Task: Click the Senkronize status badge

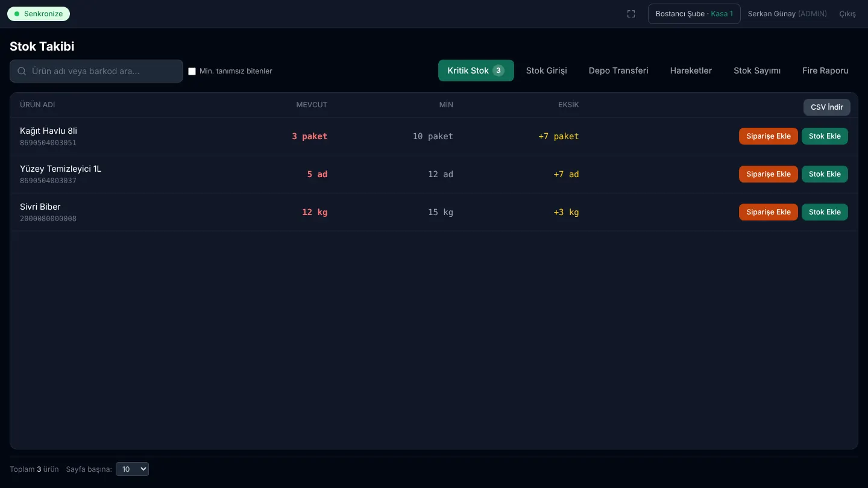Action: pos(39,14)
